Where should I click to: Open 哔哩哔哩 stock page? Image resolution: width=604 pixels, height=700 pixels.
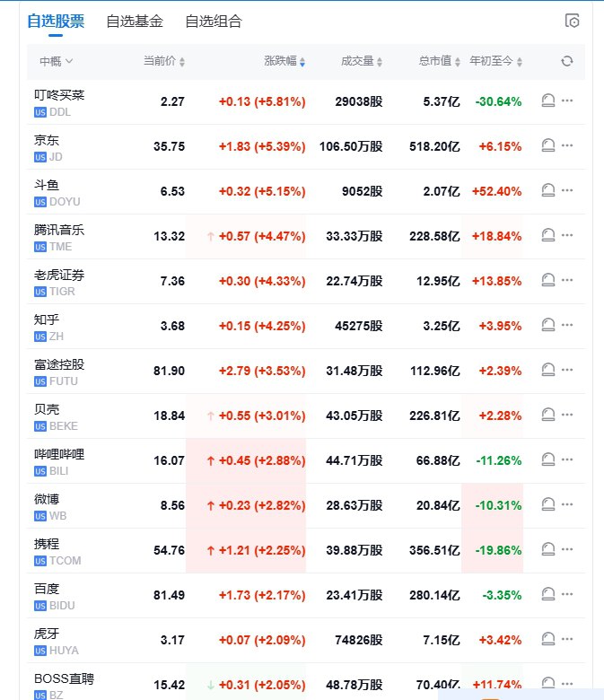pos(59,454)
